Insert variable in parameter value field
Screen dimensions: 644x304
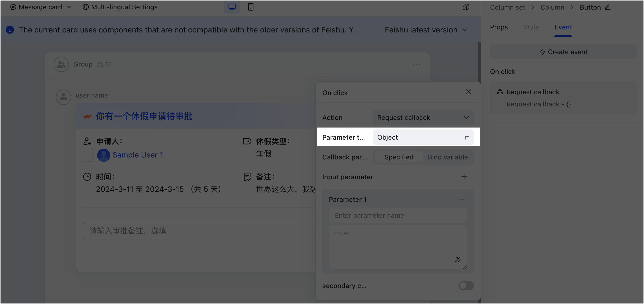pyautogui.click(x=458, y=259)
